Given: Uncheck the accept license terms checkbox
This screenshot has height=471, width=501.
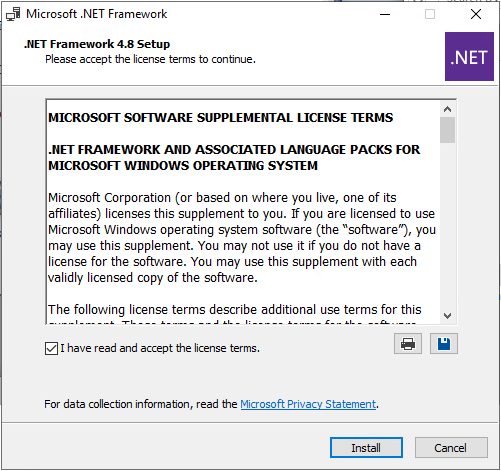Looking at the screenshot, I should 51,349.
